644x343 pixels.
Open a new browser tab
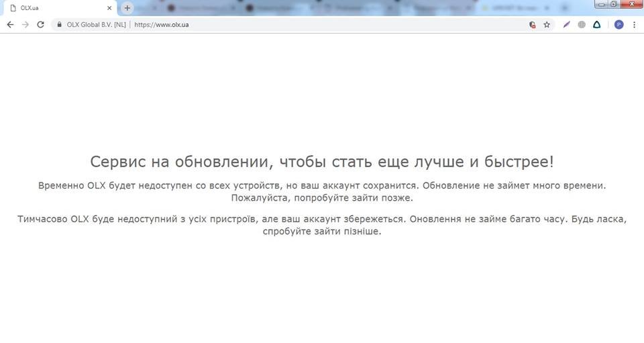(127, 8)
